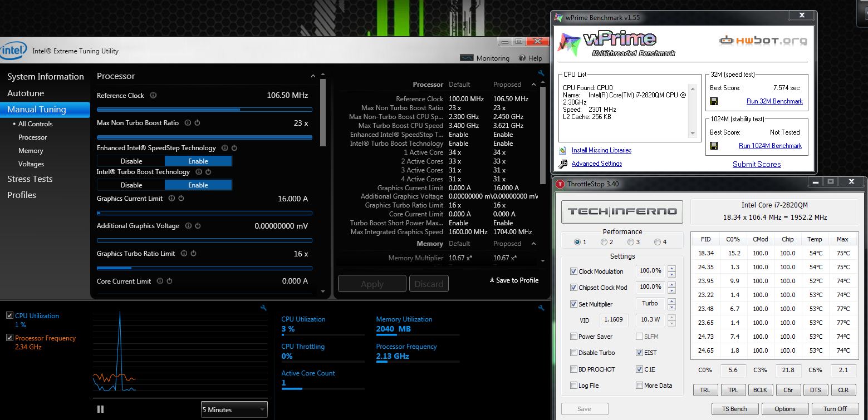Screen dimensions: 868x420
Task: Toggle Clock Modulation checkbox in ThrottleStop
Action: [x=573, y=271]
